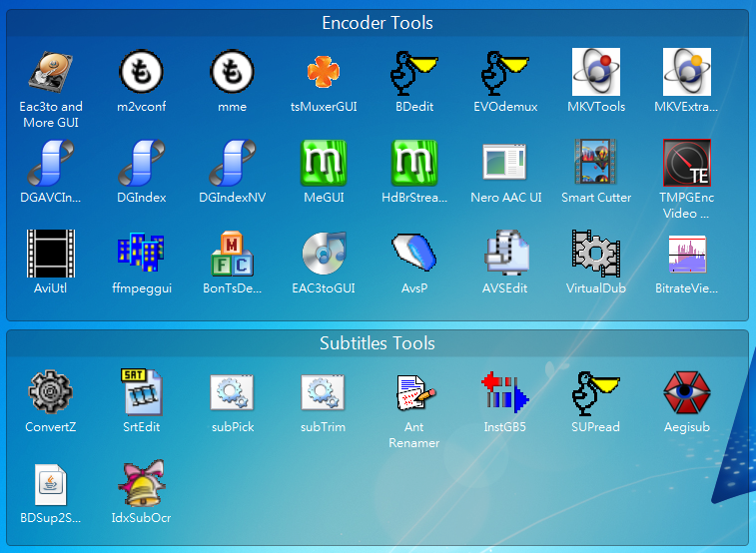
Task: Open the MKVTools icon
Action: point(596,72)
